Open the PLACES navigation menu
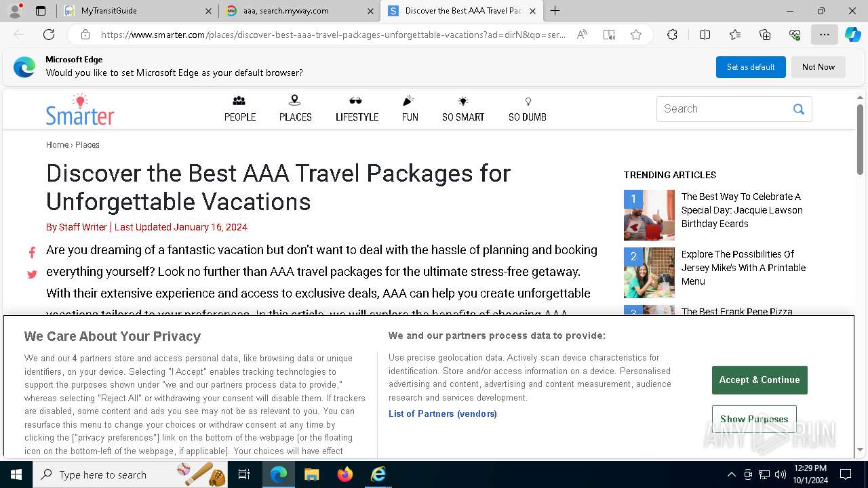Screen dimensions: 868x488 click(x=296, y=109)
